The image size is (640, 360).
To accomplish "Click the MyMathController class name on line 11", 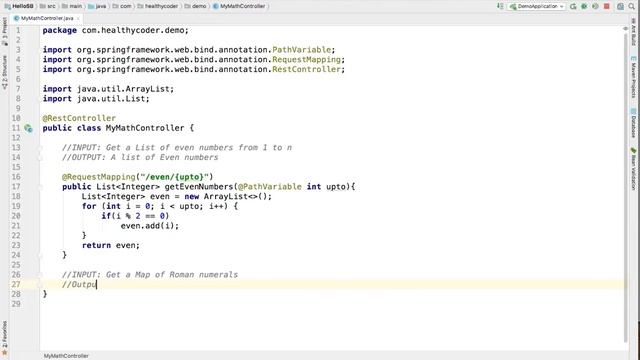I will point(145,128).
